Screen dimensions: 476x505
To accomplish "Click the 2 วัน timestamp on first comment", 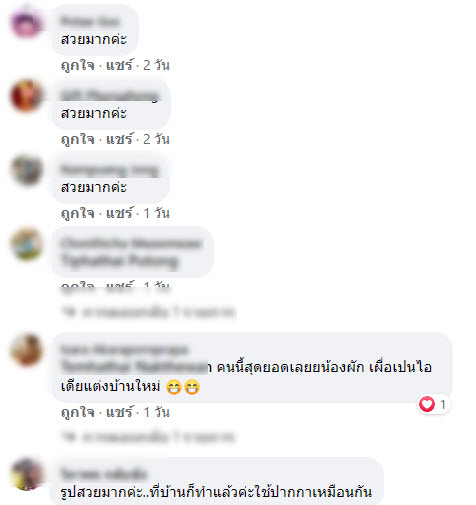I will [156, 65].
